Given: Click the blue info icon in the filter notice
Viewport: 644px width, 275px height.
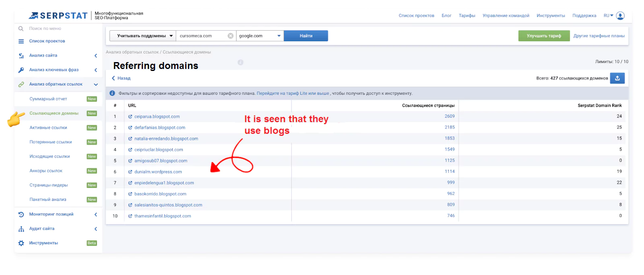Looking at the screenshot, I should point(112,93).
